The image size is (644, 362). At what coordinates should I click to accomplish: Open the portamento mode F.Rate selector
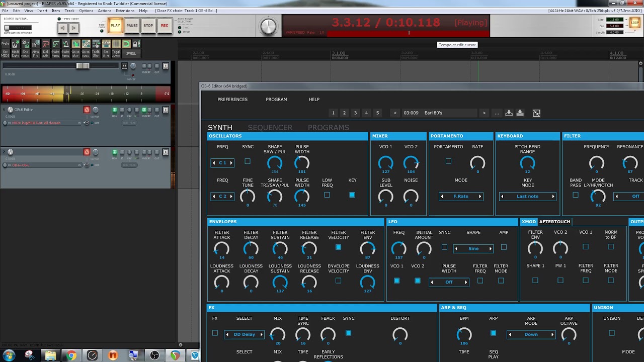pos(461,197)
